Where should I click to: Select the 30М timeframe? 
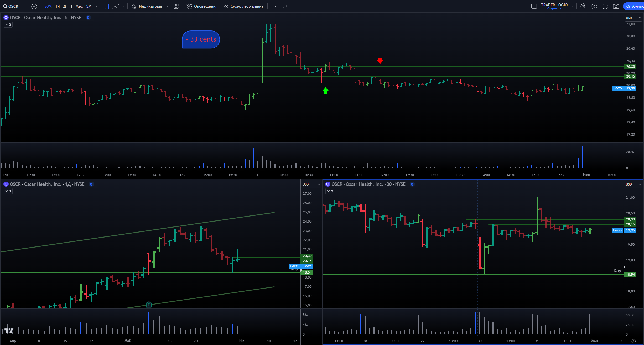pos(48,6)
